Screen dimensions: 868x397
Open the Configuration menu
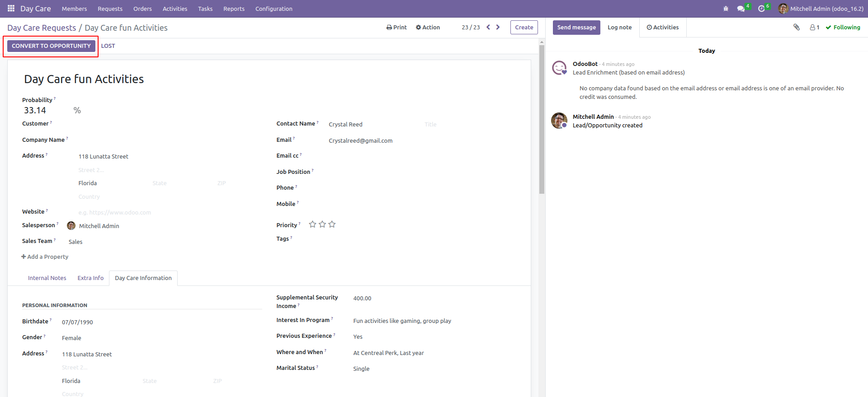(x=274, y=9)
